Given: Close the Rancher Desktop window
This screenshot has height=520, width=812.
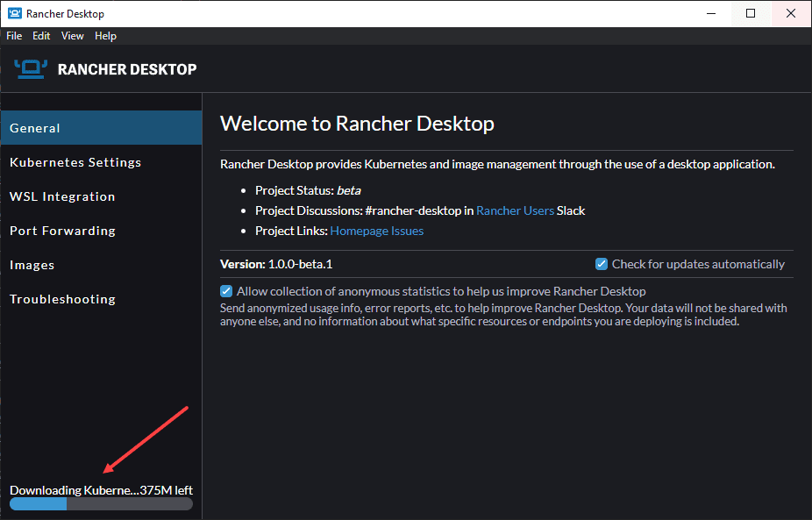Looking at the screenshot, I should tap(791, 13).
